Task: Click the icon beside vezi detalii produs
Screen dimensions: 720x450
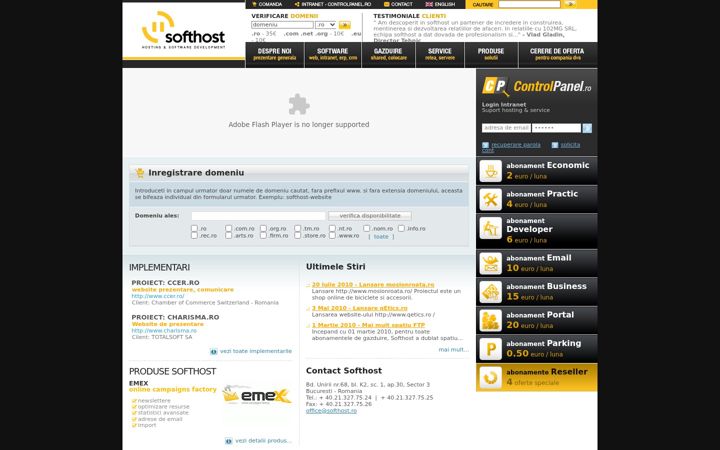Action: tap(229, 441)
